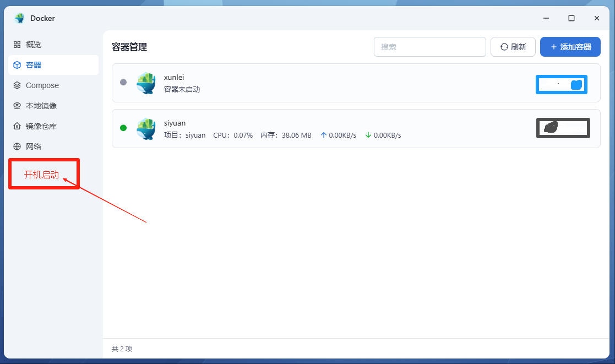Viewport: 615px width, 364px height.
Task: Open the 概览 overview page
Action: pos(53,45)
